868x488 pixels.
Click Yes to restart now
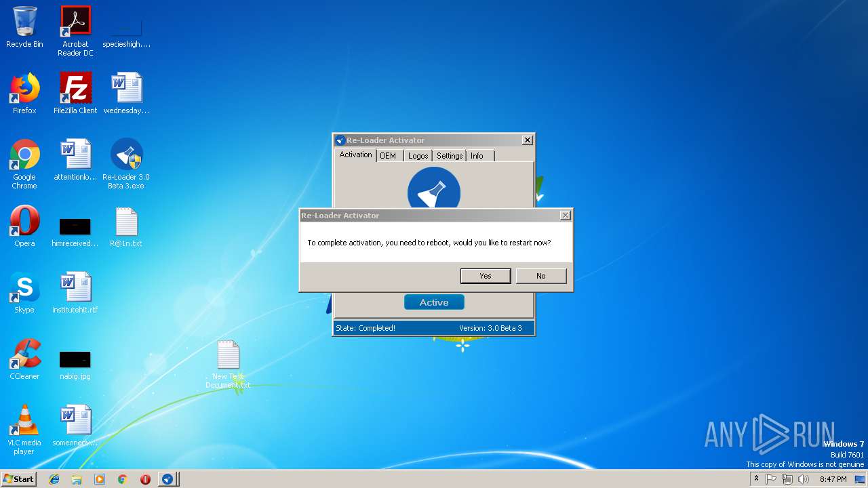click(486, 276)
